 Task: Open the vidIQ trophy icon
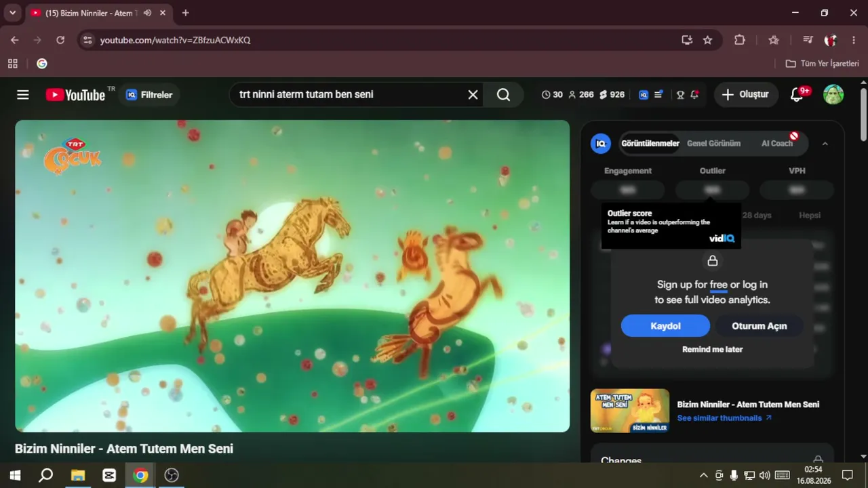tap(681, 95)
